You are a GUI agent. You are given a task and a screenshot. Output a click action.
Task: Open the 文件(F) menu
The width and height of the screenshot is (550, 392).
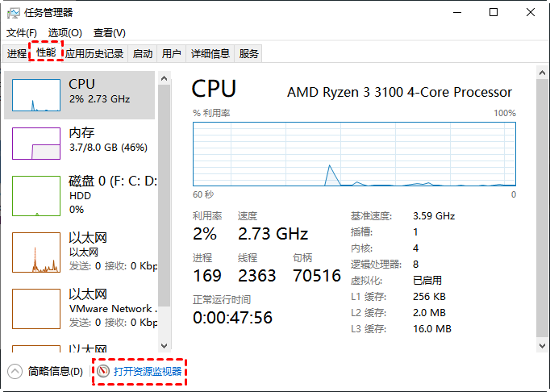[22, 33]
